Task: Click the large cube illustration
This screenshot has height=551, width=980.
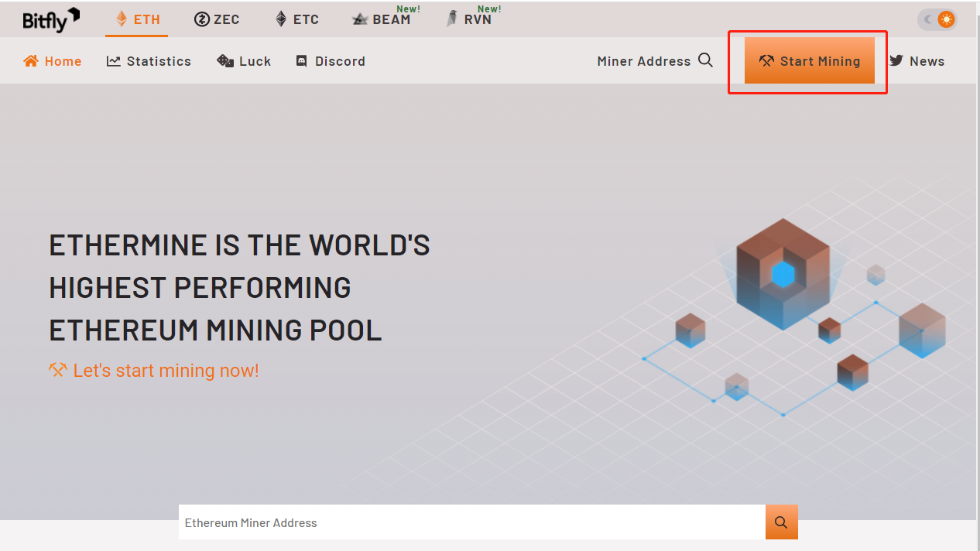Action: (783, 274)
